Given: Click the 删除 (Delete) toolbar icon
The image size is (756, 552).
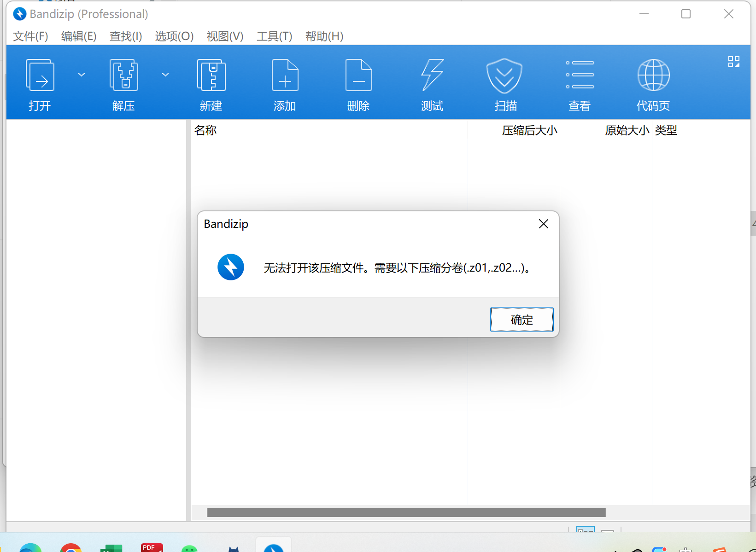Looking at the screenshot, I should (358, 75).
